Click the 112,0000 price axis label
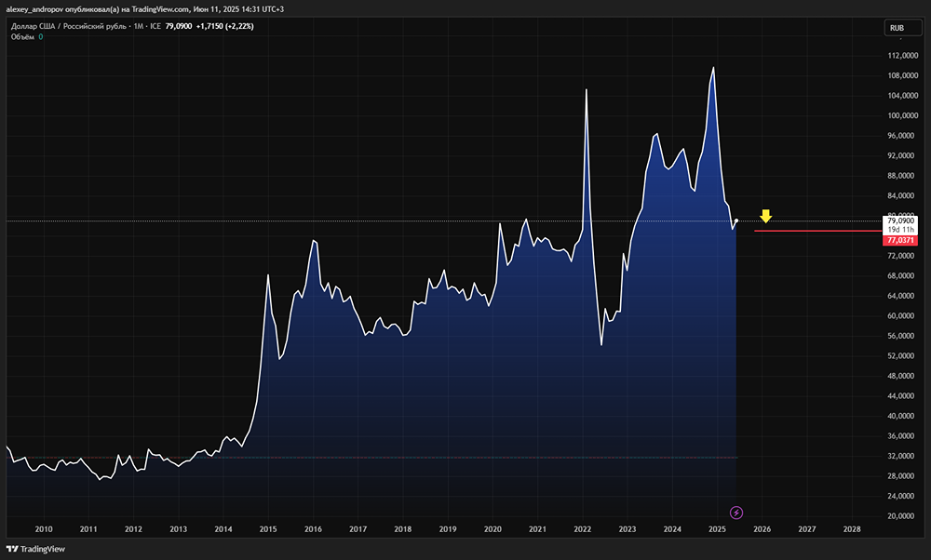Image resolution: width=931 pixels, height=560 pixels. (902, 56)
